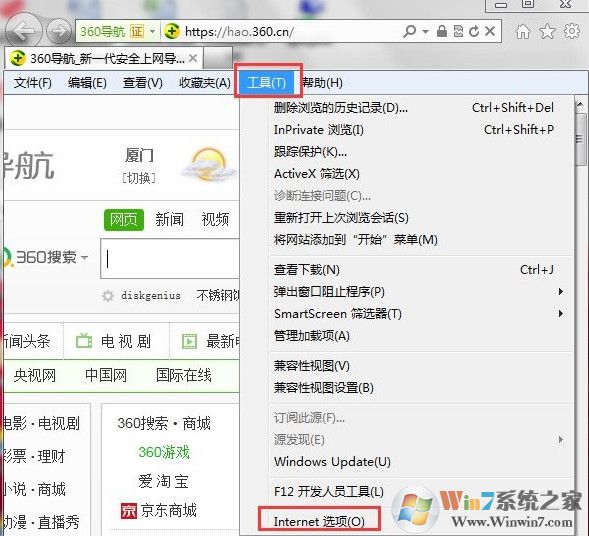
Task: Toggle the compatibility view icon in address bar
Action: point(458,31)
